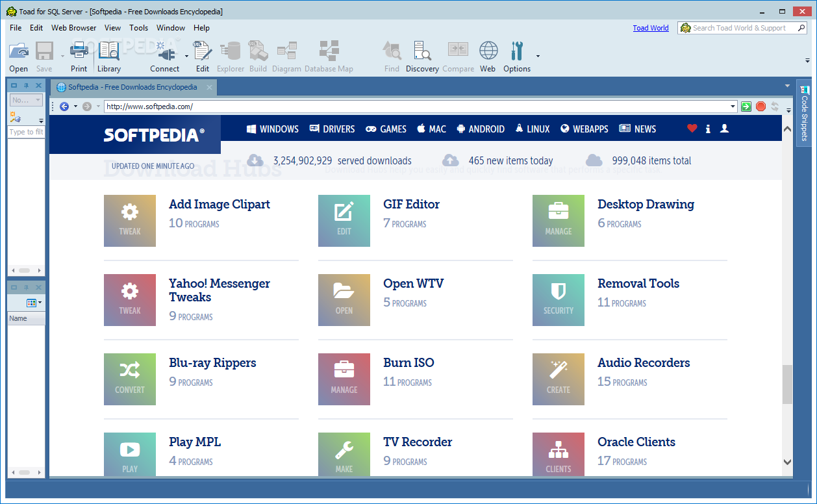Browse the GIF Editor download hub
Screen dimensions: 817x504
pos(411,204)
